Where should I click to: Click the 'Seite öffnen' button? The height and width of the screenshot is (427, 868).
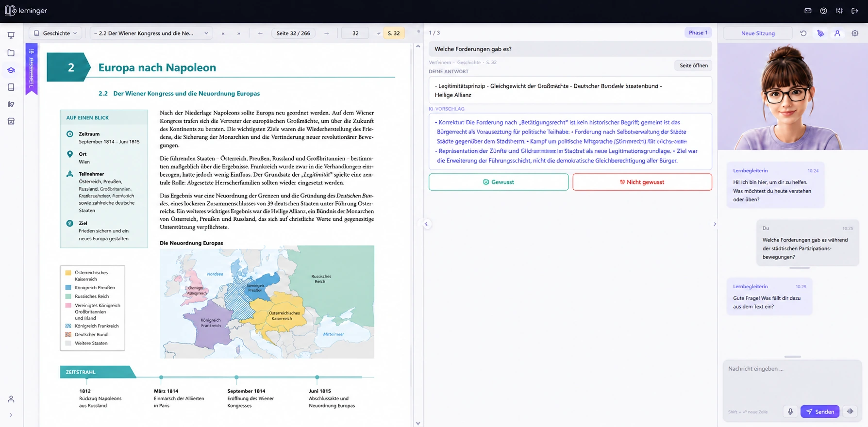tap(693, 66)
